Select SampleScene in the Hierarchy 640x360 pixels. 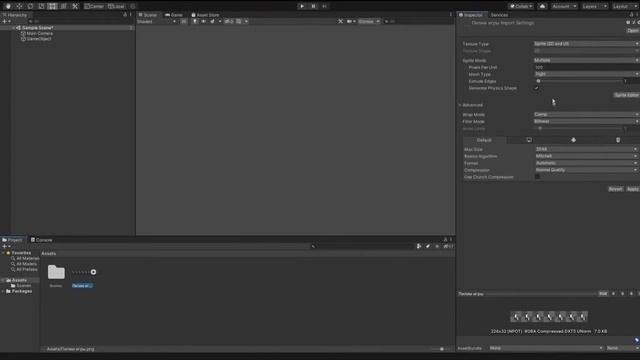[x=38, y=28]
